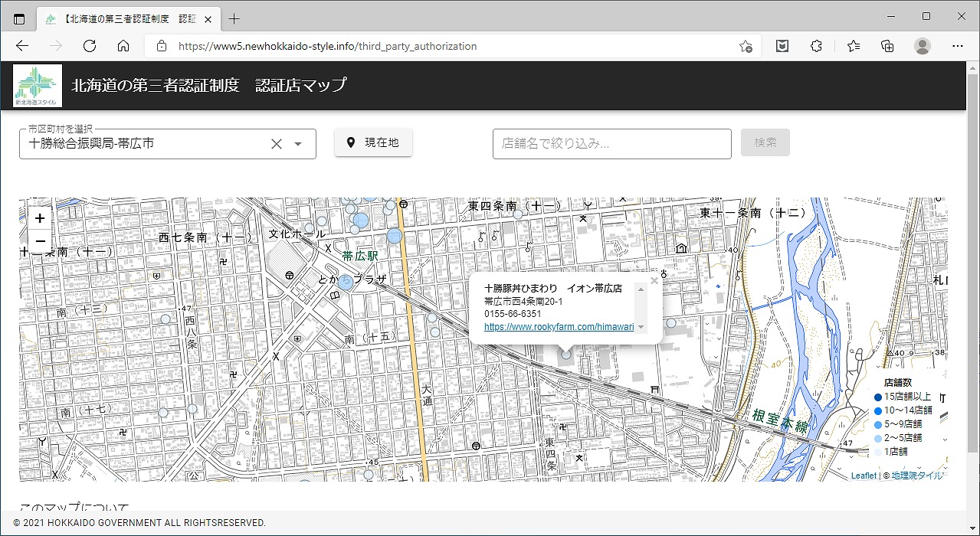Screen dimensions: 980x536
Task: Open the browser home page
Action: pos(123,46)
